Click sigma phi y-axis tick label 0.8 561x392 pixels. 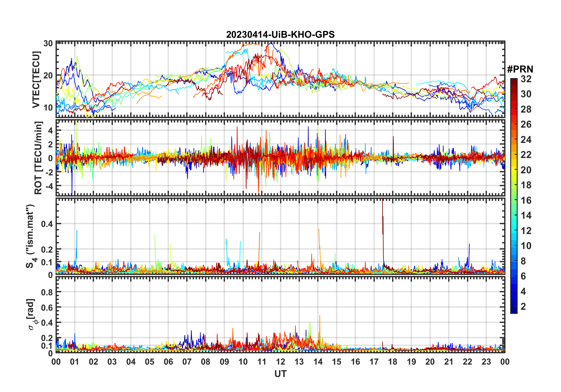[47, 292]
